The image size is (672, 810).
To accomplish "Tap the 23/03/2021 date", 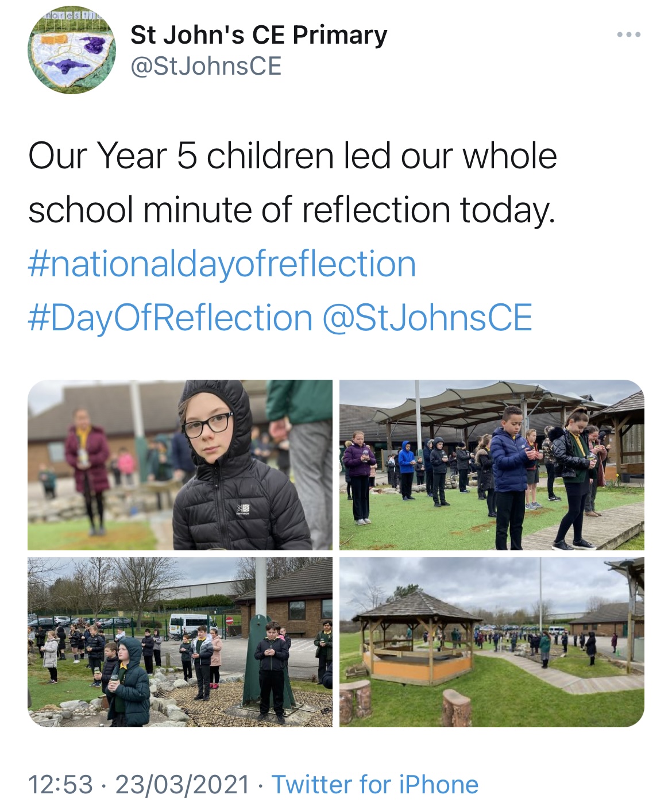I will [x=183, y=785].
